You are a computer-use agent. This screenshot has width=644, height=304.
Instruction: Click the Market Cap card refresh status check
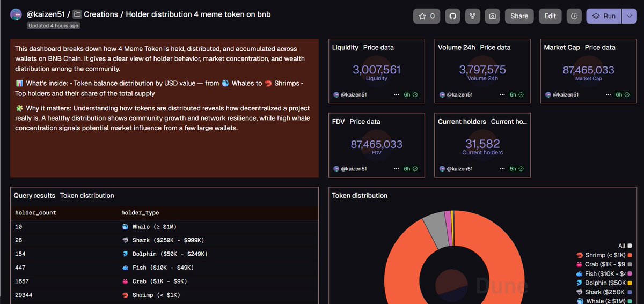[627, 94]
